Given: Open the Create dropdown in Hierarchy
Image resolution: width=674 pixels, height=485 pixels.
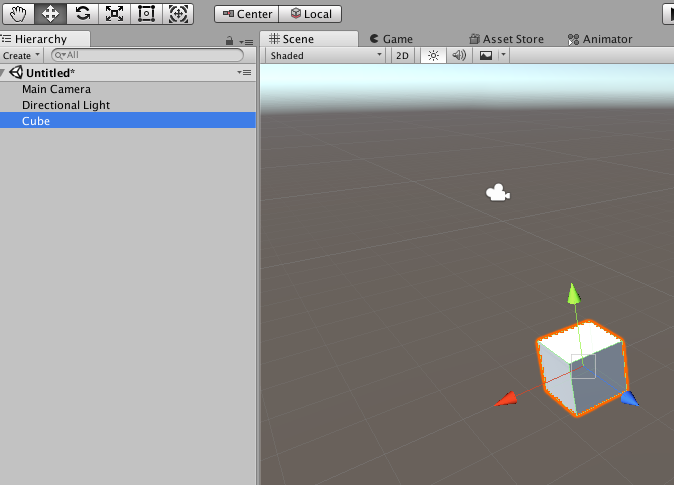Looking at the screenshot, I should 21,55.
